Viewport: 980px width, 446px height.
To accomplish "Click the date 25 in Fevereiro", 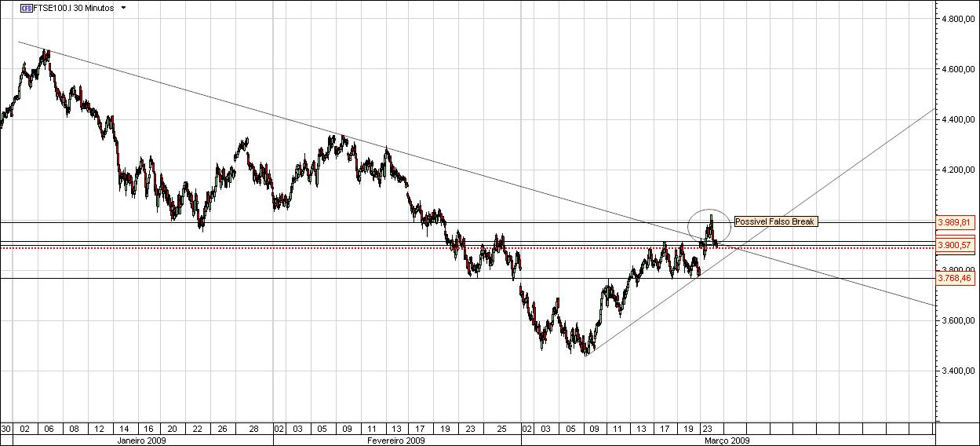I will pos(501,430).
